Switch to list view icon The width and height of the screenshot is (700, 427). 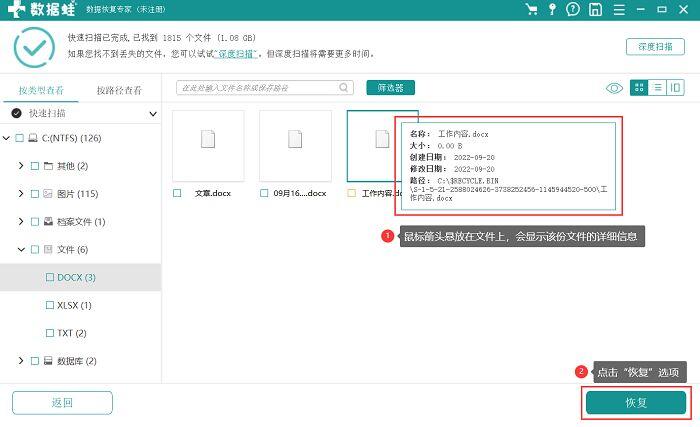[x=657, y=88]
